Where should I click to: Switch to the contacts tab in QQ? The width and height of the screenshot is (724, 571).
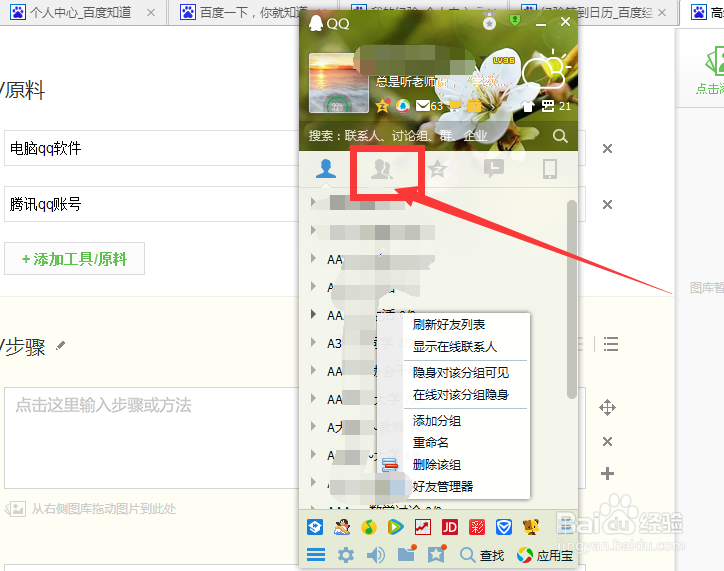coord(326,169)
